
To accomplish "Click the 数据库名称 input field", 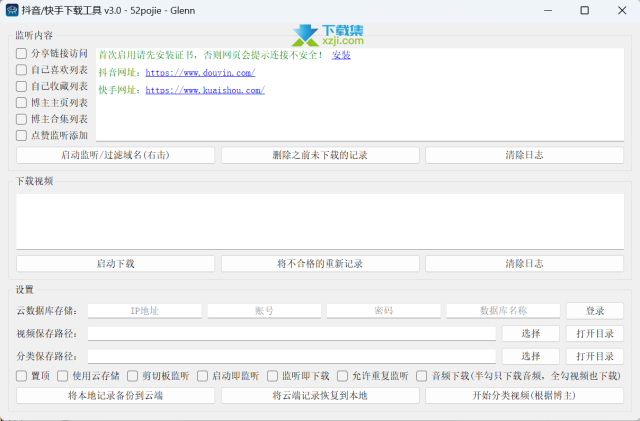I will click(x=503, y=311).
